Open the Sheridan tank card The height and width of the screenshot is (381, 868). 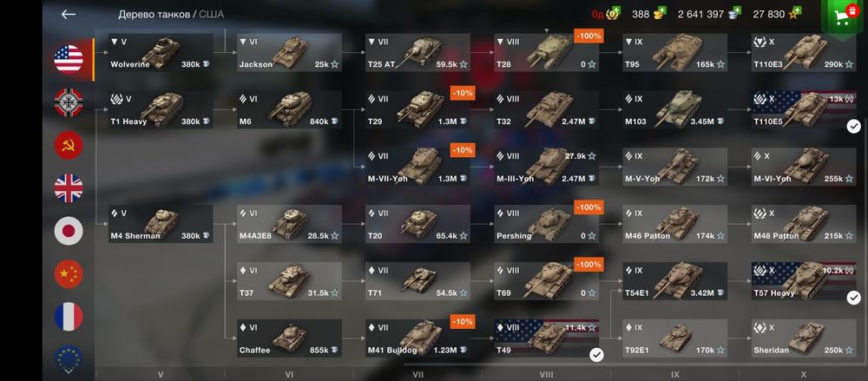804,338
